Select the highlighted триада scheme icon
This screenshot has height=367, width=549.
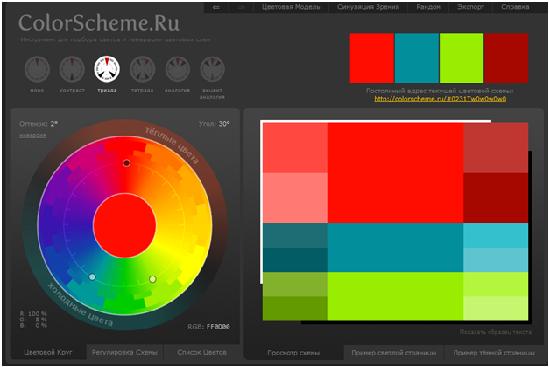pos(107,69)
